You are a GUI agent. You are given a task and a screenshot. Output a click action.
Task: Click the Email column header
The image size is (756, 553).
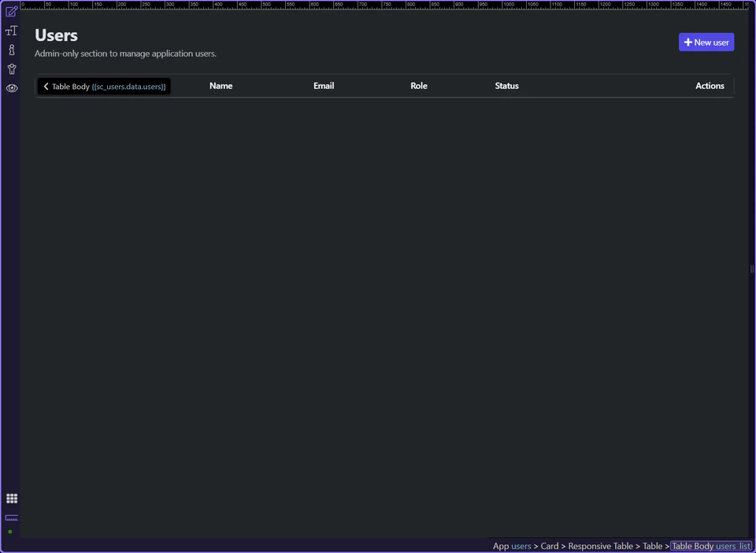tap(324, 86)
